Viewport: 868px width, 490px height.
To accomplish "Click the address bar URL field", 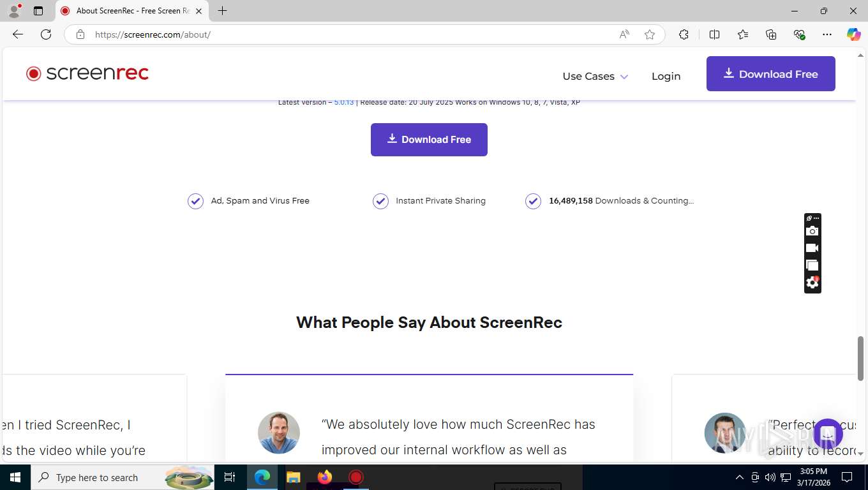I will click(x=351, y=34).
